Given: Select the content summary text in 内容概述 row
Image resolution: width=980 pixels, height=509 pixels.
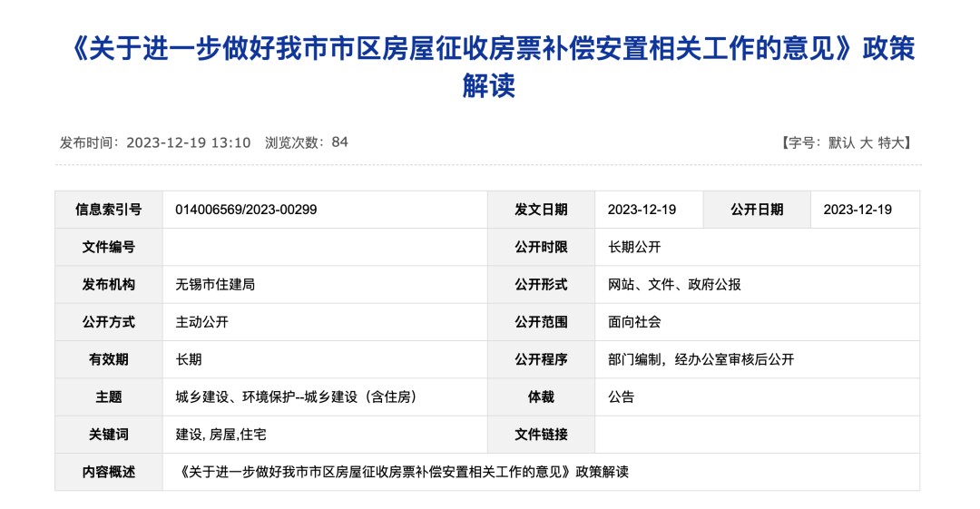Looking at the screenshot, I should (402, 472).
